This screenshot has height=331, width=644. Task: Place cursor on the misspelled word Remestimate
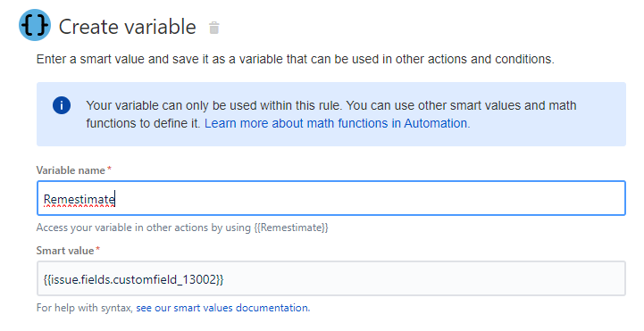point(79,199)
